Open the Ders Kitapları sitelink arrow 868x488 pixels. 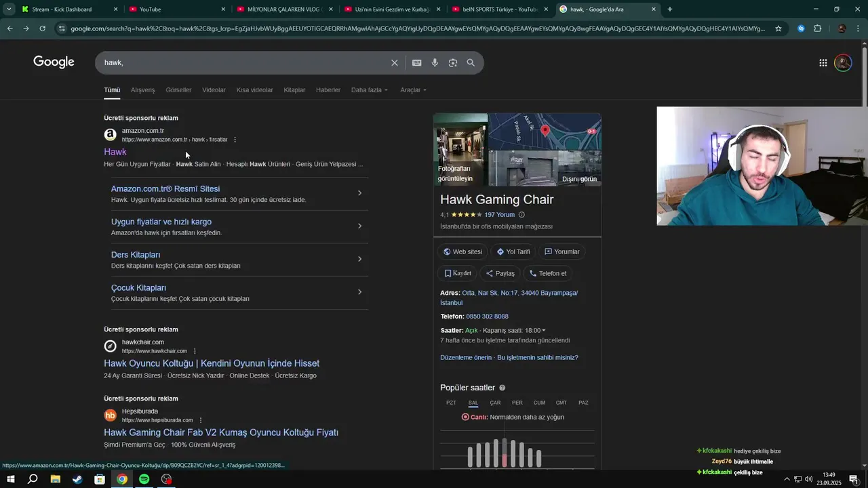tap(359, 259)
